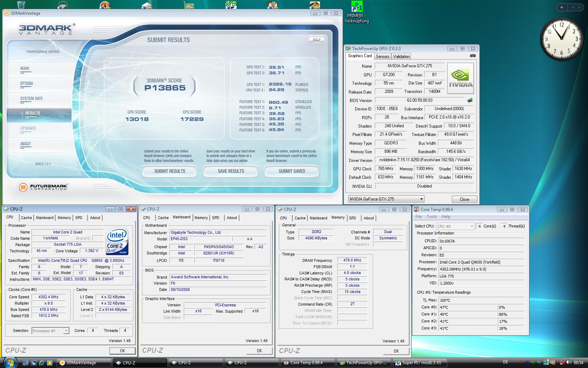Open the Tools menu in Core Temp
Image resolution: width=588 pixels, height=368 pixels.
click(x=432, y=217)
